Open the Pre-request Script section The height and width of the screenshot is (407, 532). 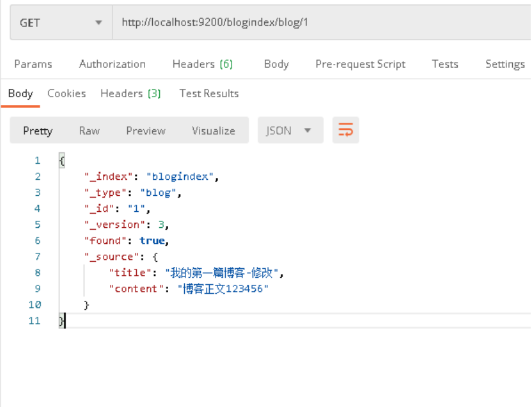(360, 64)
